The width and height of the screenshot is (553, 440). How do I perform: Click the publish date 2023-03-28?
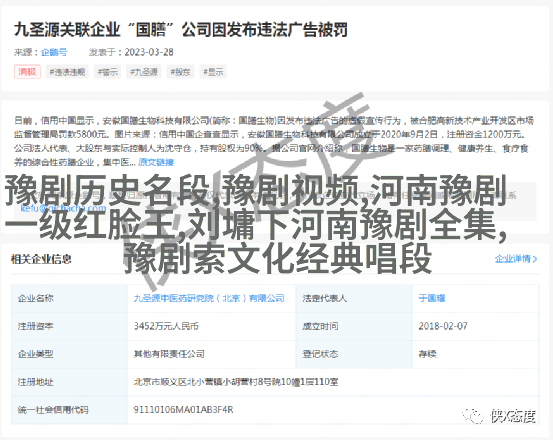point(149,52)
